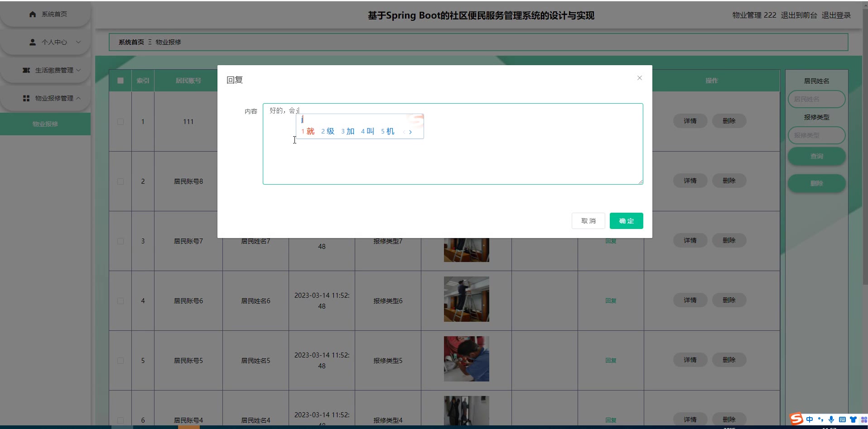Choose IME candidate 5 机
The width and height of the screenshot is (868, 429).
pos(387,131)
